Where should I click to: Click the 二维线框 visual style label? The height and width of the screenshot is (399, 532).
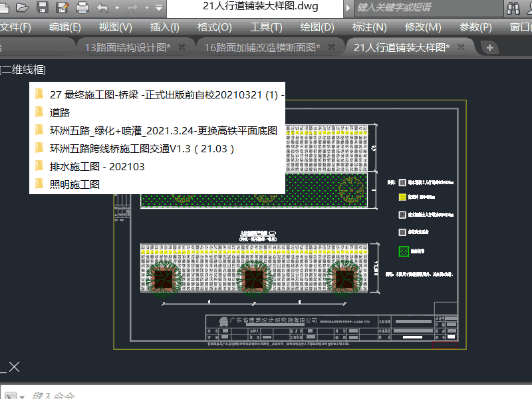[23, 70]
